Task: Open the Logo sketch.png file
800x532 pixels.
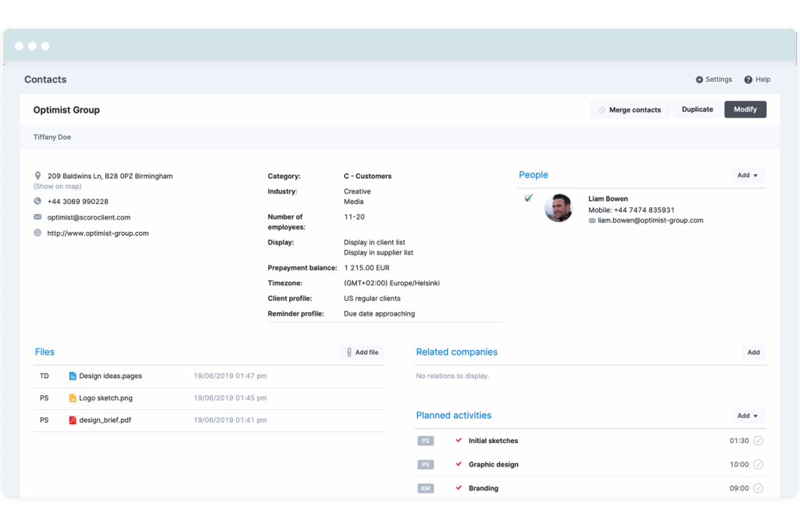Action: (105, 398)
